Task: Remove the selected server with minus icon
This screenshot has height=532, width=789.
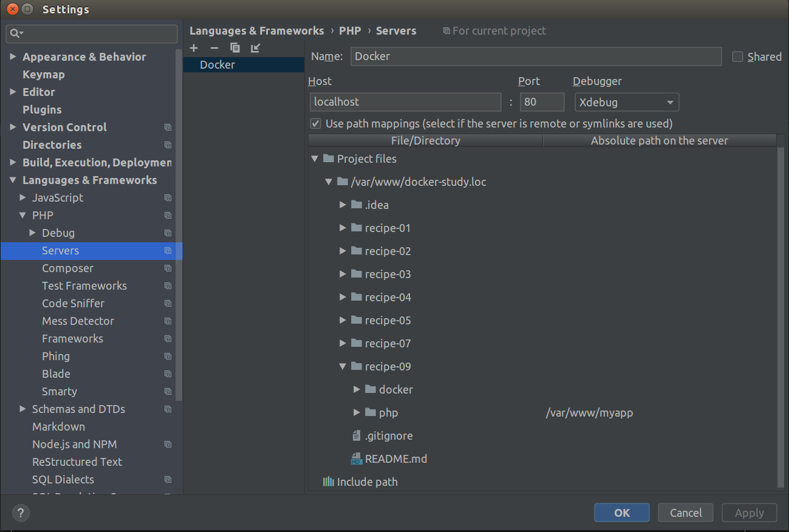Action: 214,48
